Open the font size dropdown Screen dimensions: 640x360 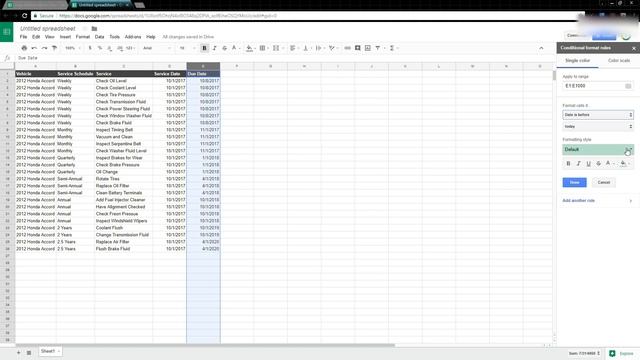(187, 48)
